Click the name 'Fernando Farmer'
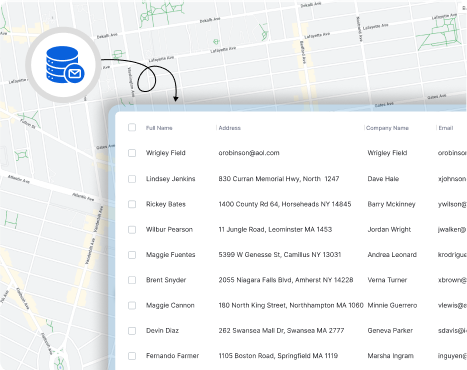This screenshot has height=370, width=467. (x=172, y=356)
